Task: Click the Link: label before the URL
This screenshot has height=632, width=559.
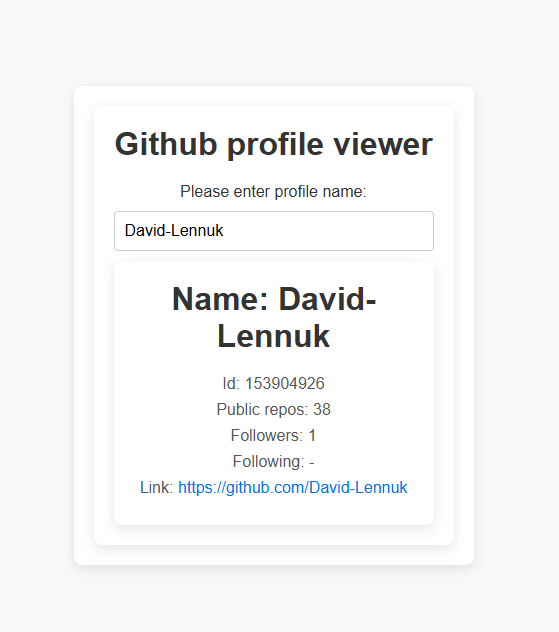Action: point(156,488)
